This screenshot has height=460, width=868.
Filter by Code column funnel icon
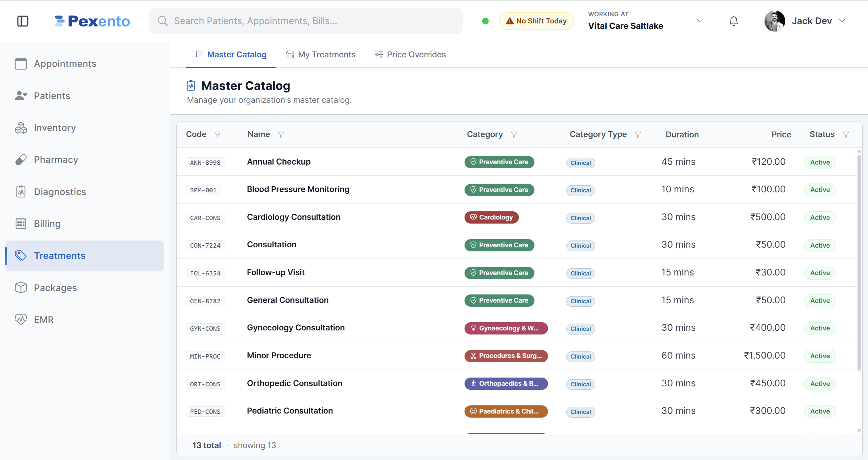coord(218,135)
